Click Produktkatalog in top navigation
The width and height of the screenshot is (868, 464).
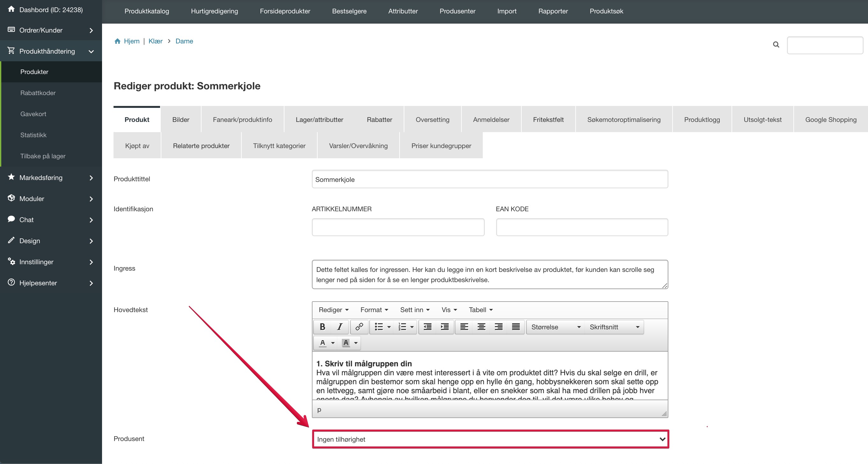coord(147,11)
